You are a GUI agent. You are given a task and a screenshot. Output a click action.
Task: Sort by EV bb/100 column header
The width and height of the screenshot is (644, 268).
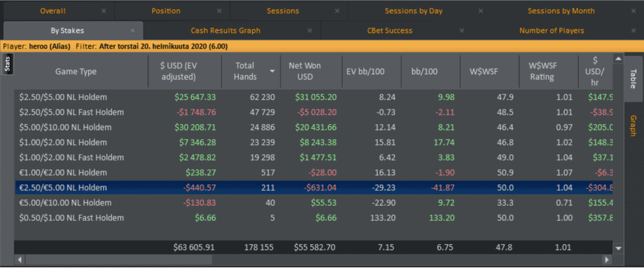coord(371,72)
